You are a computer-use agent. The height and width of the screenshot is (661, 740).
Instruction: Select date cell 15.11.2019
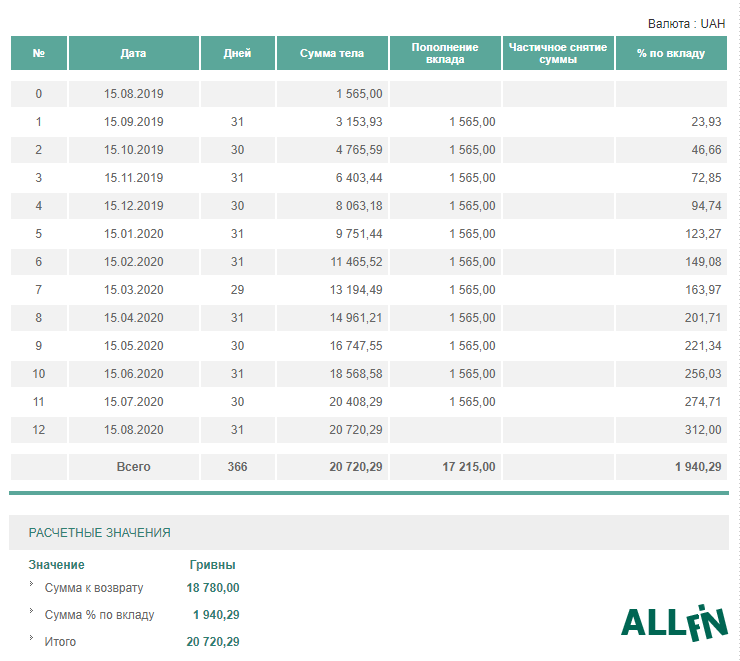(x=134, y=178)
